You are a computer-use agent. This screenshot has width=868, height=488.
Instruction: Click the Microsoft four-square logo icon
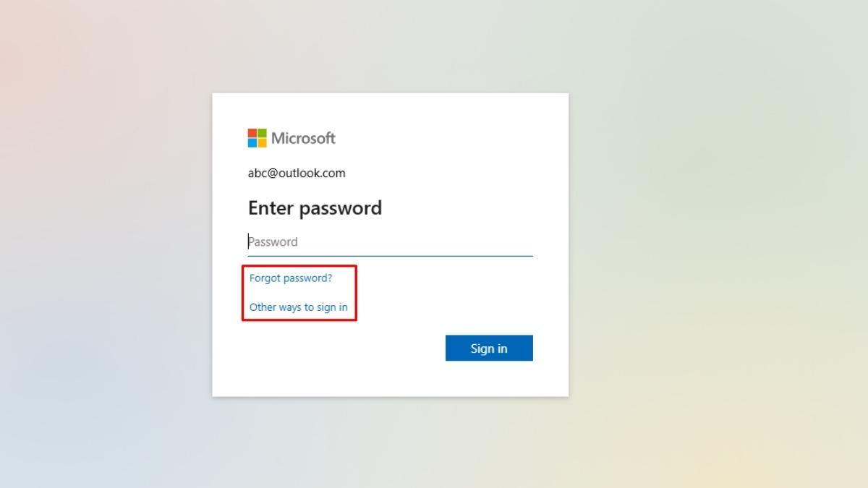coord(258,138)
